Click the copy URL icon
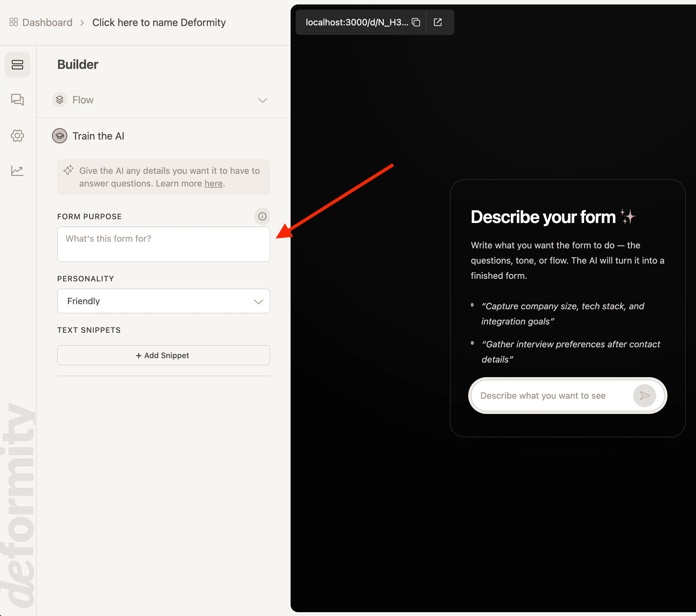This screenshot has height=616, width=696. (x=416, y=23)
